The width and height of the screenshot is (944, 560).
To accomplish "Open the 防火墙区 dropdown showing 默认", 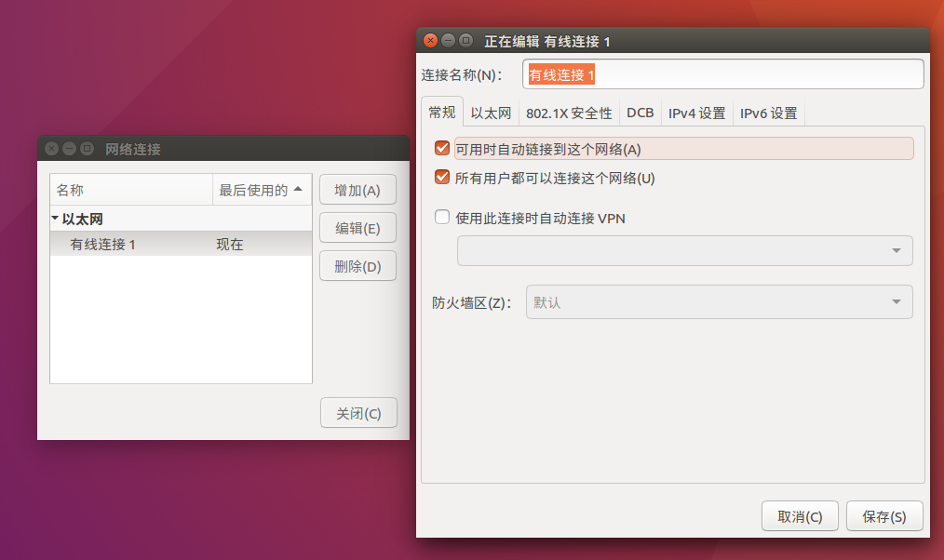I will click(719, 302).
